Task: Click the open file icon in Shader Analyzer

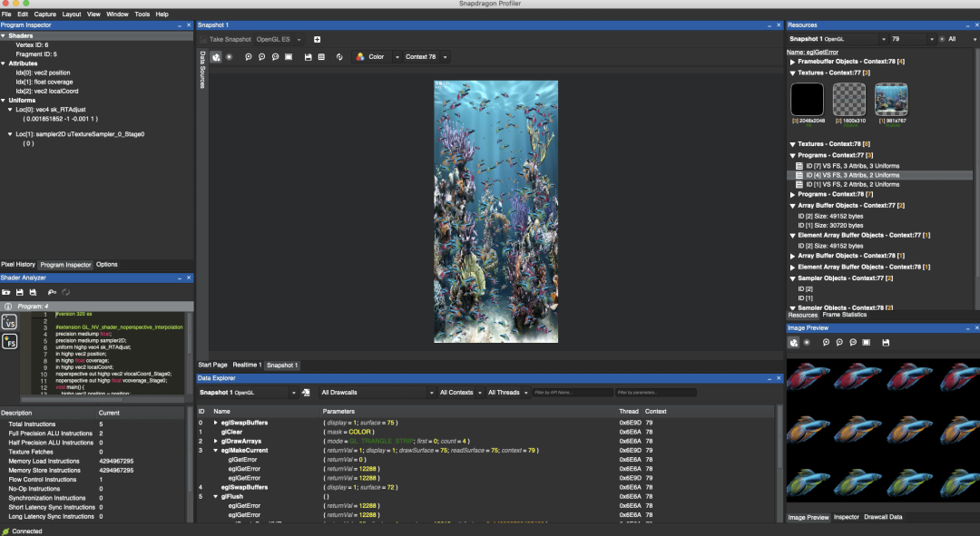Action: coord(6,292)
